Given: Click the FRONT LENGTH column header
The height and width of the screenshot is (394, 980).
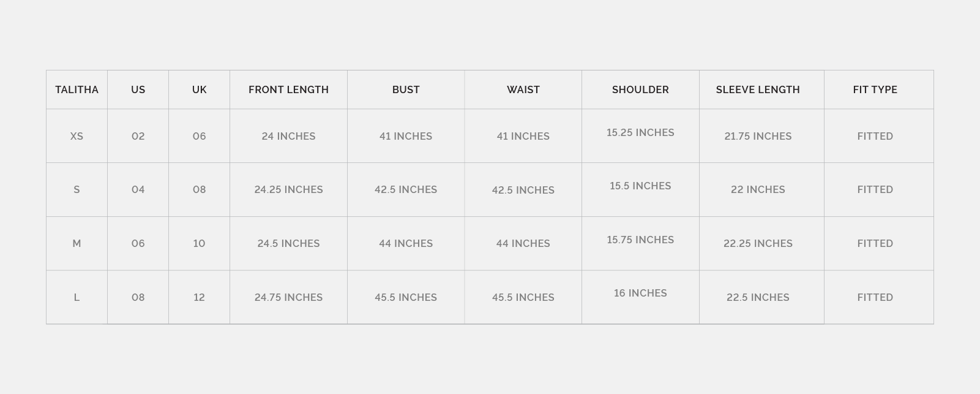Looking at the screenshot, I should (288, 90).
